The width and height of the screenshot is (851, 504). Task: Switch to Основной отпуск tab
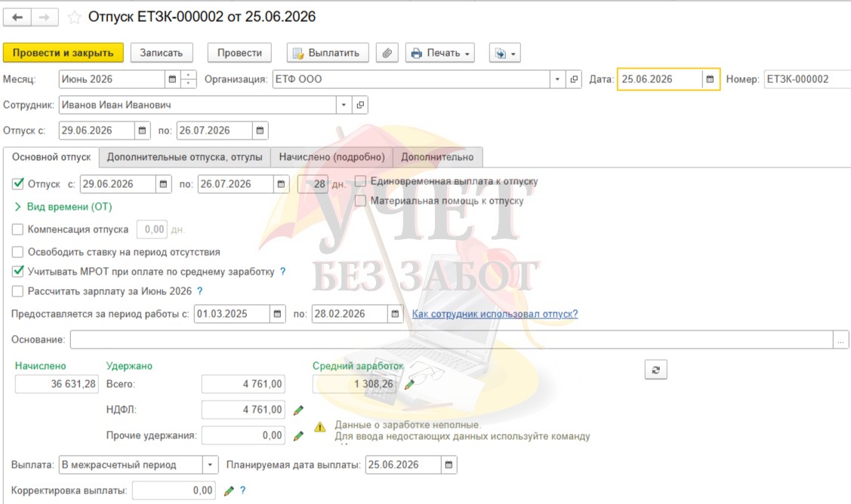51,157
